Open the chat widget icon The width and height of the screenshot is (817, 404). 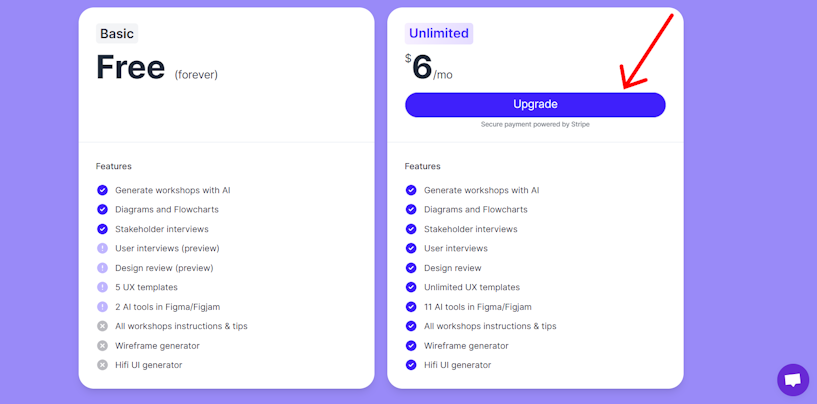(793, 380)
